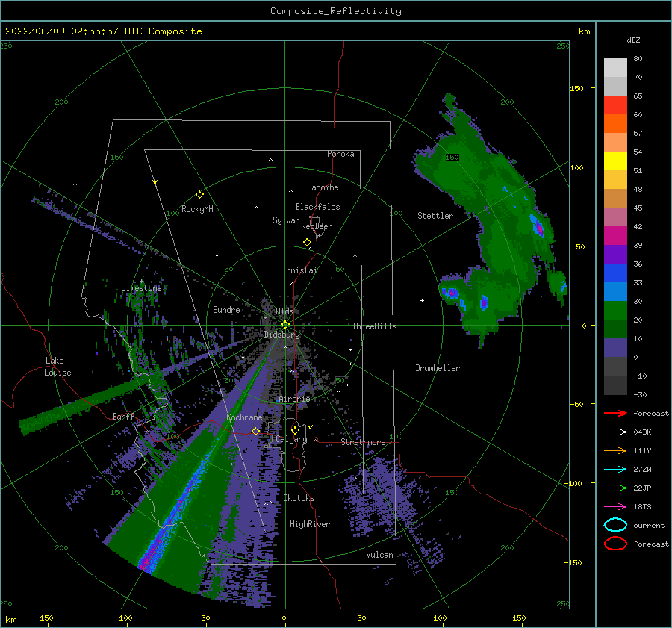Click the dBZ legend heading
672x628 pixels.
pyautogui.click(x=633, y=40)
